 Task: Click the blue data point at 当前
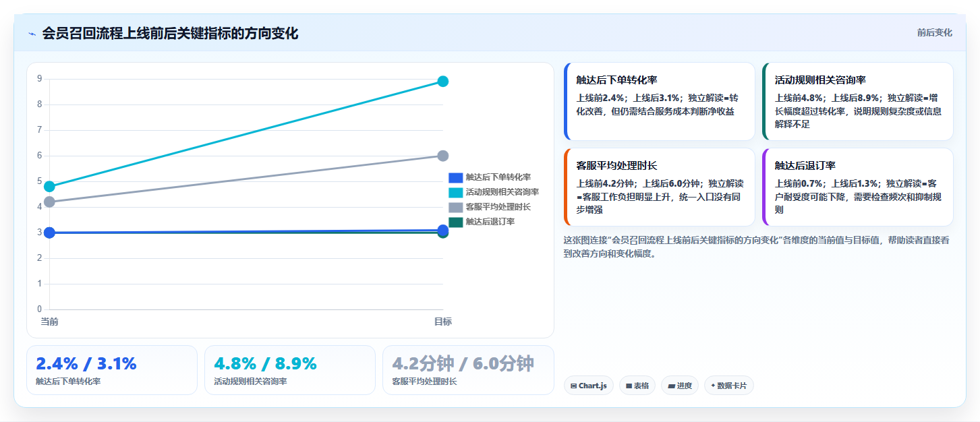pyautogui.click(x=49, y=233)
